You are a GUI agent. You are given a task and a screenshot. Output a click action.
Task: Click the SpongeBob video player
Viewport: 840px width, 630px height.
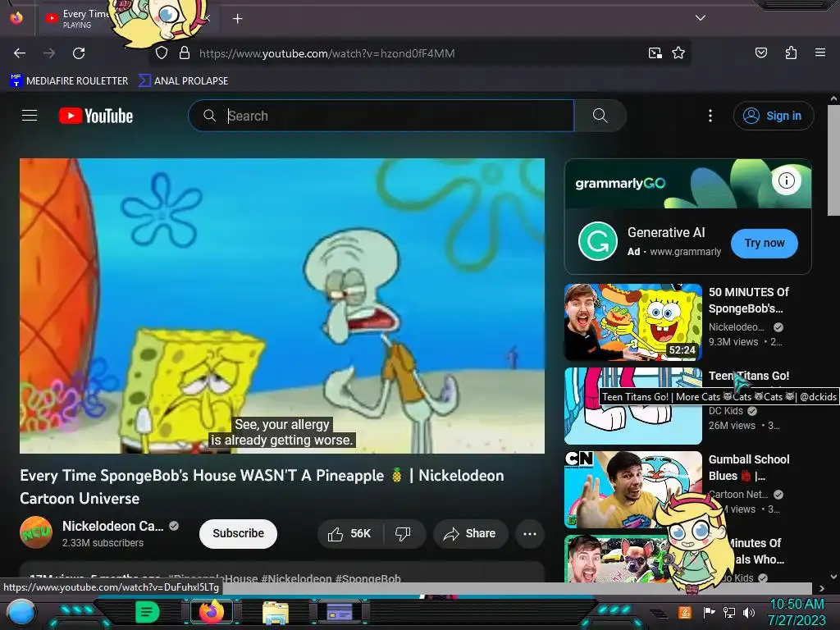282,306
